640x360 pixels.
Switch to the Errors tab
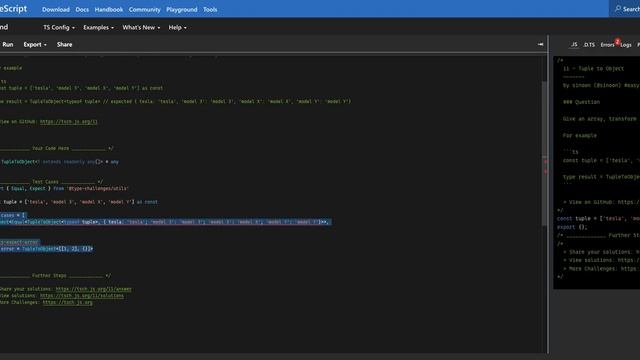point(607,45)
